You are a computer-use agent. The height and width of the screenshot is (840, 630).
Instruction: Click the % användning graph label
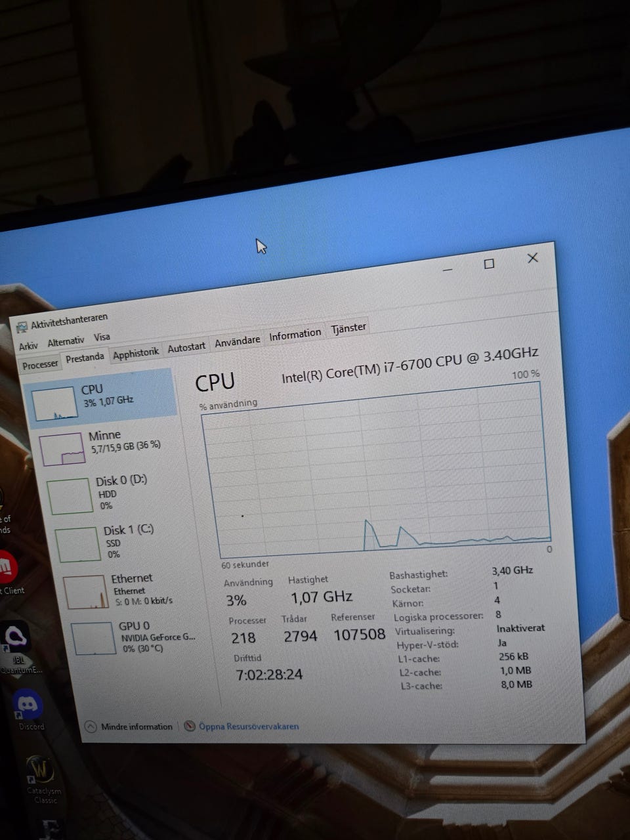pos(228,404)
